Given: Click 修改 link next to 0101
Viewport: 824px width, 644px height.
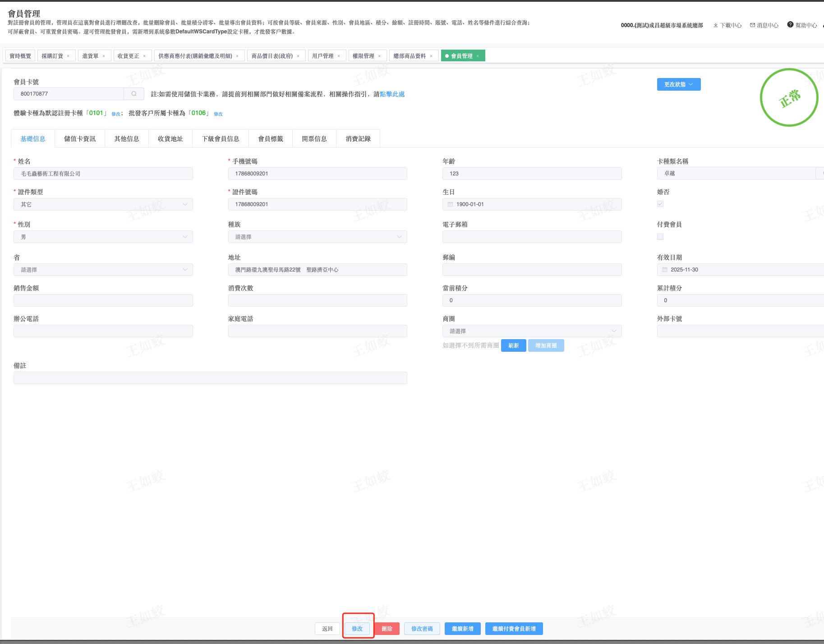Looking at the screenshot, I should (116, 114).
